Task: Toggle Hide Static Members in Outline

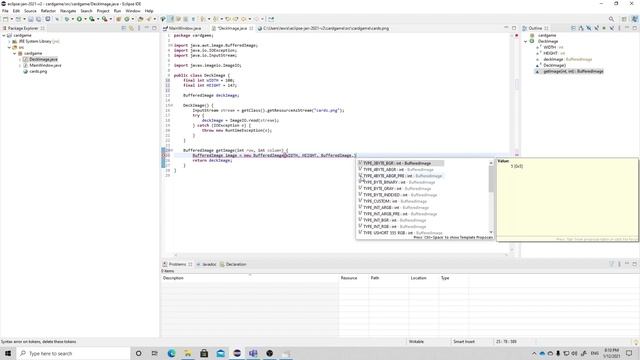Action: click(x=596, y=28)
